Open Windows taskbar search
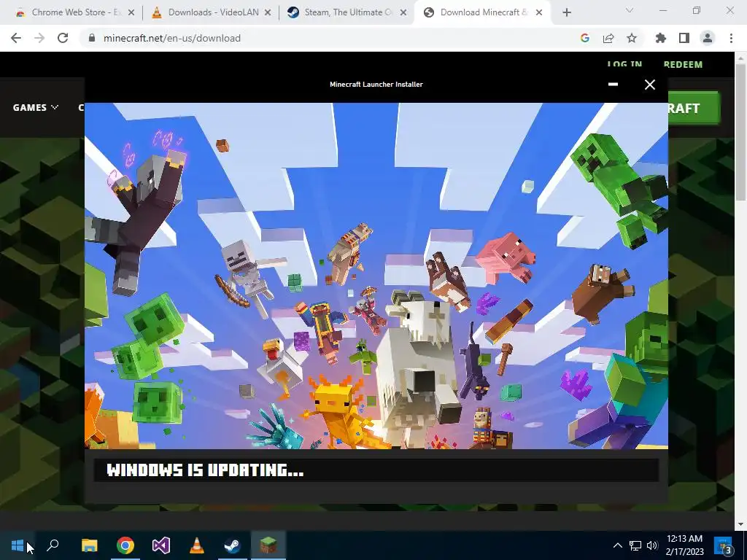Screen dimensions: 747x560 [x=53, y=545]
